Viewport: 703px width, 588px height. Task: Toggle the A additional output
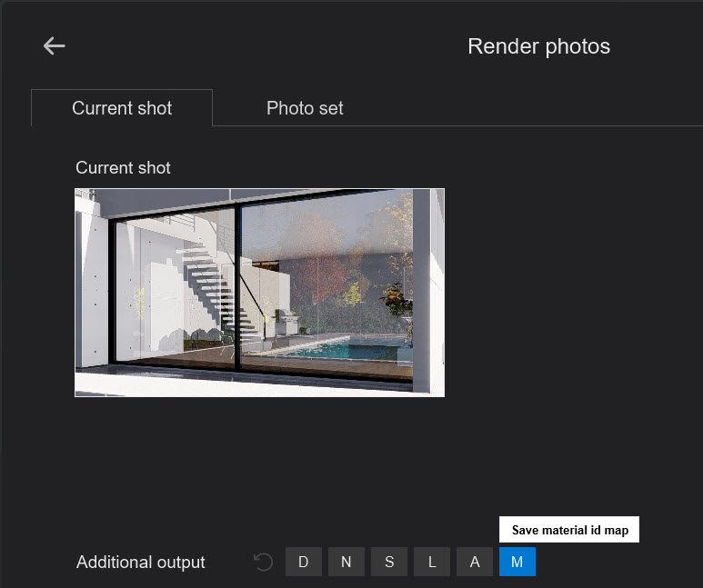click(475, 563)
